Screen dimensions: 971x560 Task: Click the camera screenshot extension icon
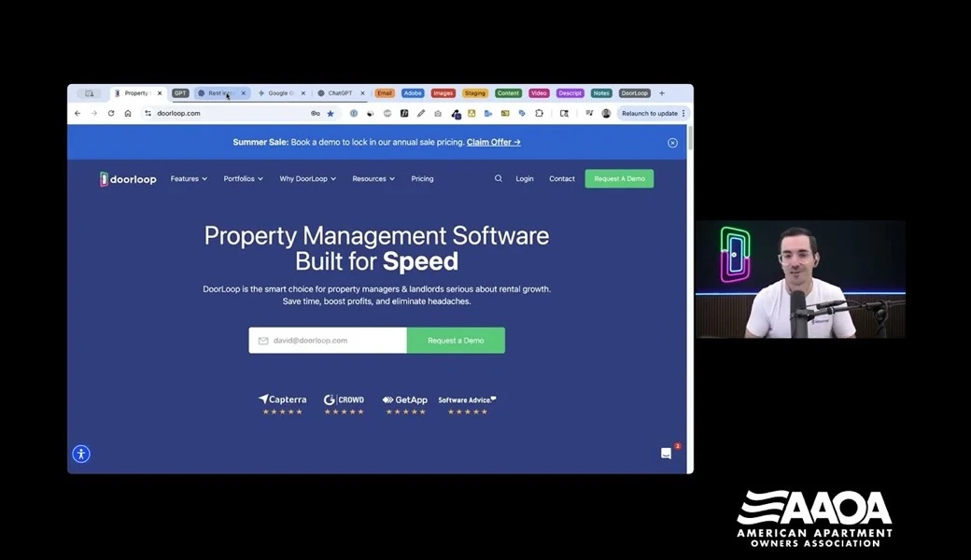pyautogui.click(x=438, y=113)
